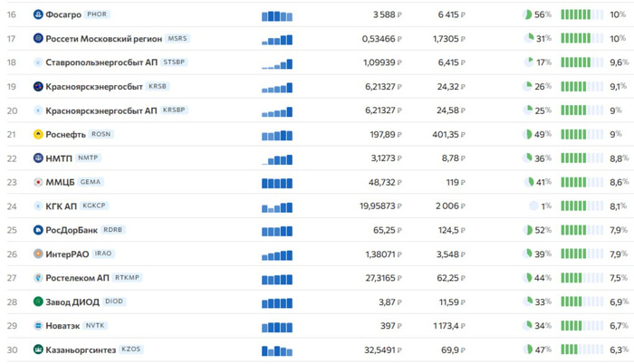
Task: Click the НМТП yield value 8,8%
Action: tap(619, 158)
